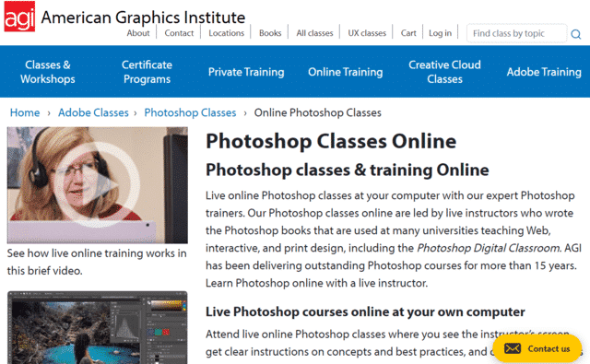Screen dimensions: 590x364
Task: Open the Locations link
Action: 226,33
